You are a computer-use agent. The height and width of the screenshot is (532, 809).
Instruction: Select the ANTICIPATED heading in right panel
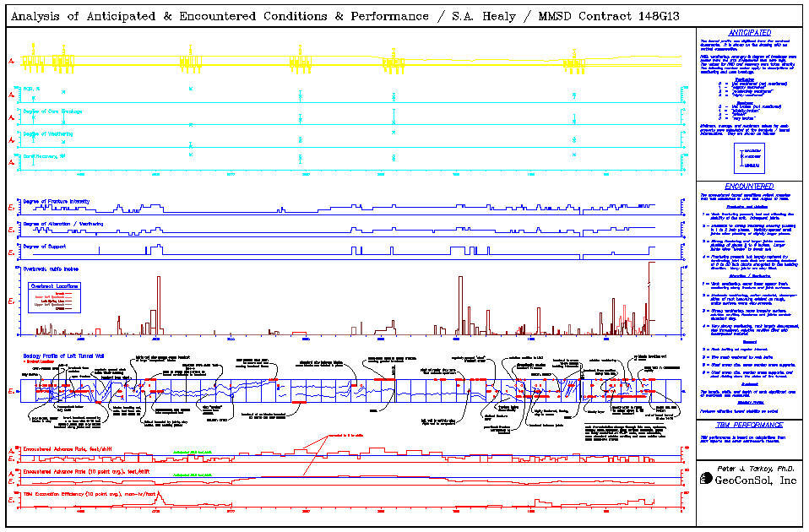point(748,32)
